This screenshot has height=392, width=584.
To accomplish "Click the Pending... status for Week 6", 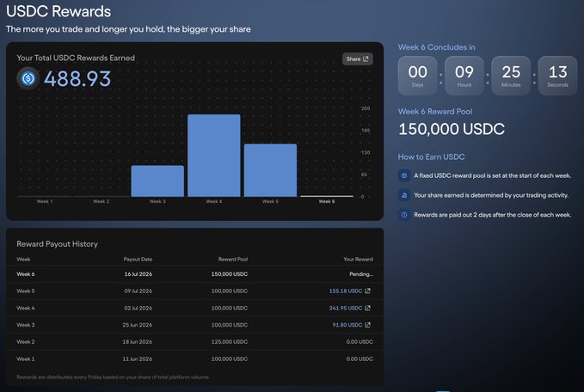I will point(361,274).
